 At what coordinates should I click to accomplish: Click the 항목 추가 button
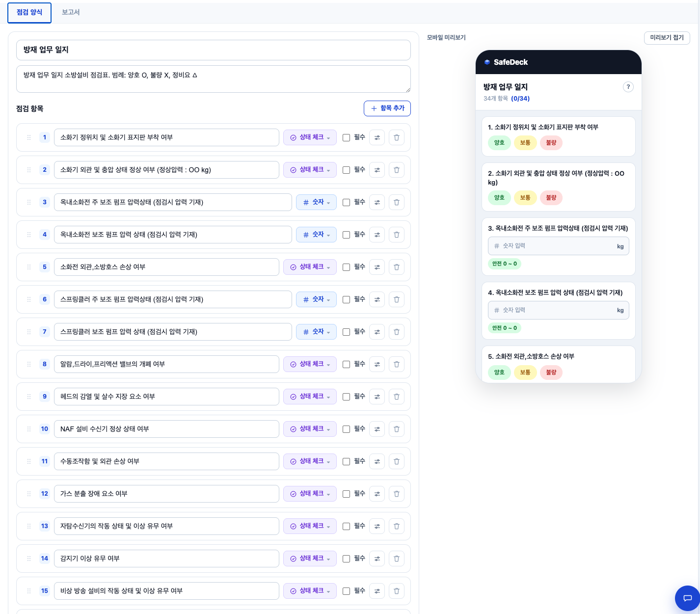(387, 108)
